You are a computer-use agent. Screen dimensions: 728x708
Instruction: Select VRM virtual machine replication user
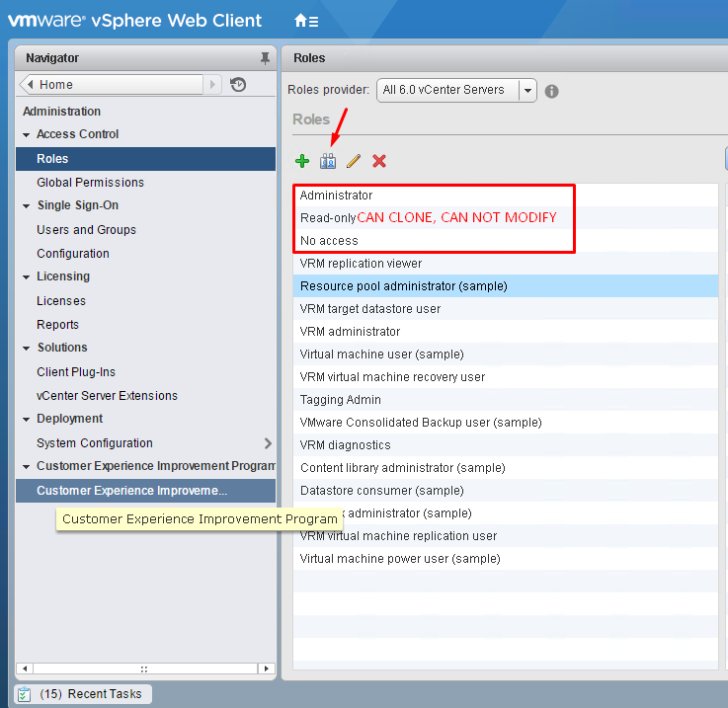tap(506, 536)
